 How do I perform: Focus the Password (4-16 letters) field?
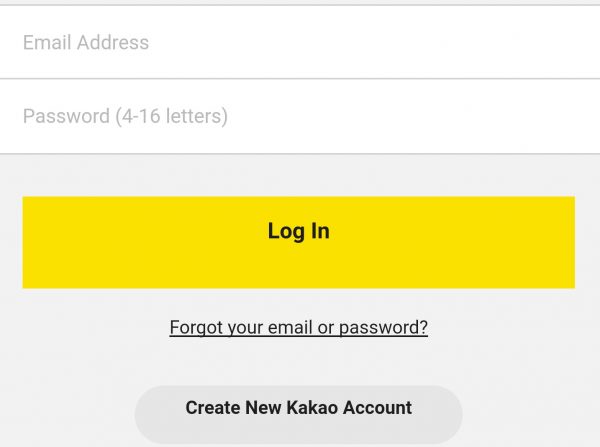[x=300, y=116]
